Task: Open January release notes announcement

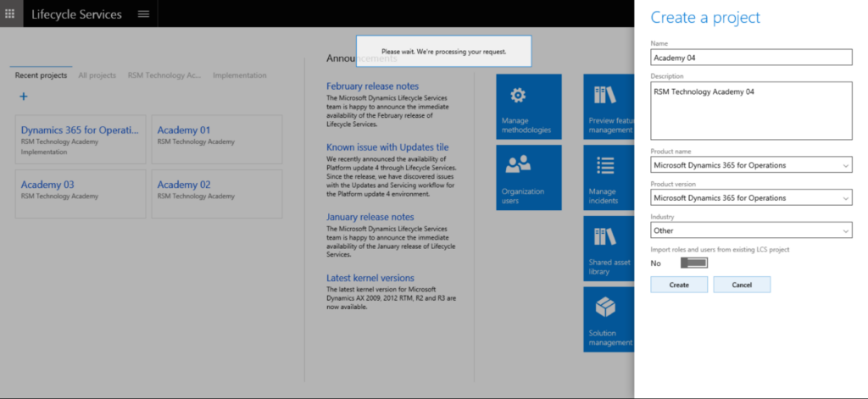Action: [x=370, y=217]
